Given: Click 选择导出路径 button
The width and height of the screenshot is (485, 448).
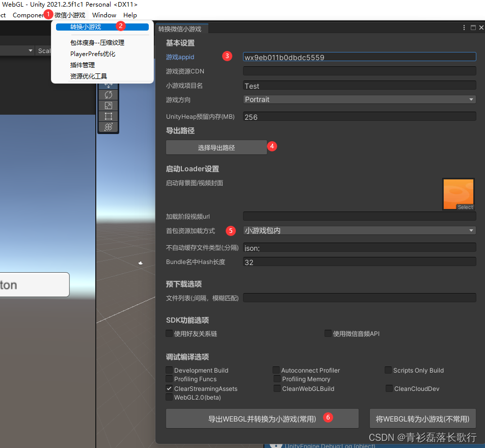Looking at the screenshot, I should [x=216, y=148].
